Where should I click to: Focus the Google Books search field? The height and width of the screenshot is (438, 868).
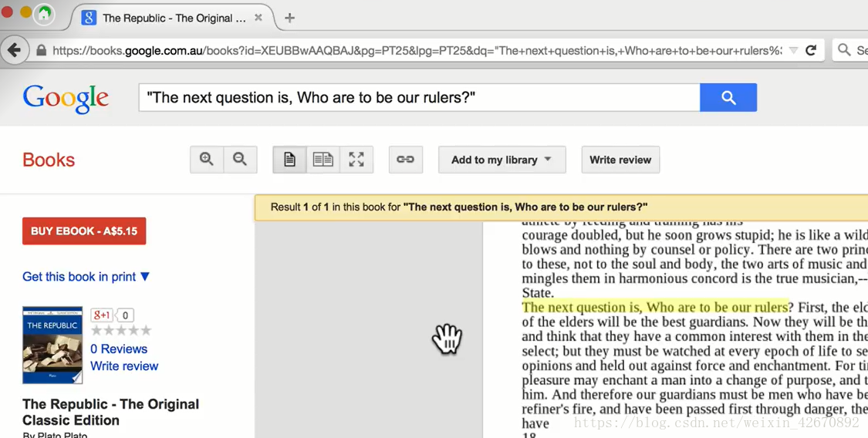point(420,98)
